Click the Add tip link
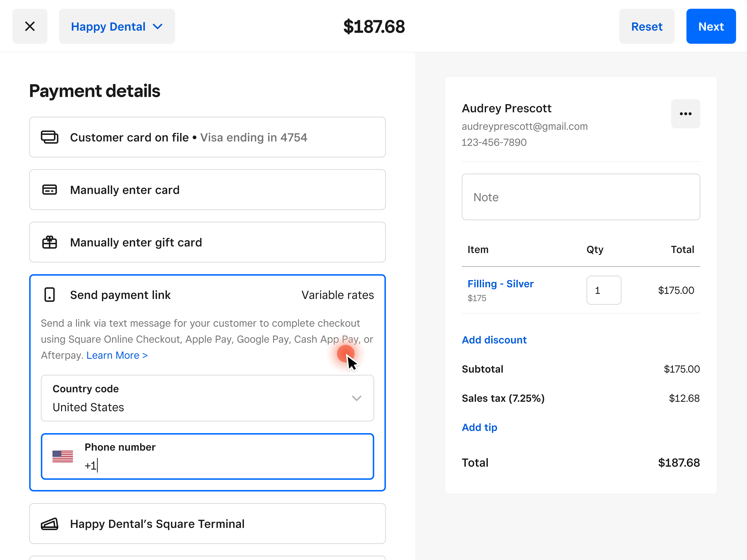 tap(479, 427)
